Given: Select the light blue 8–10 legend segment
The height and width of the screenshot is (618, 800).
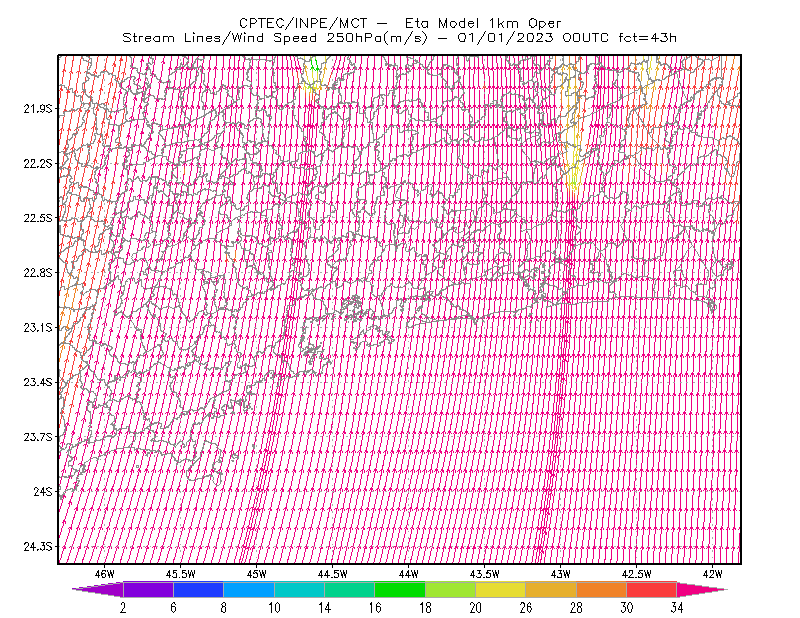Looking at the screenshot, I should pyautogui.click(x=249, y=589).
